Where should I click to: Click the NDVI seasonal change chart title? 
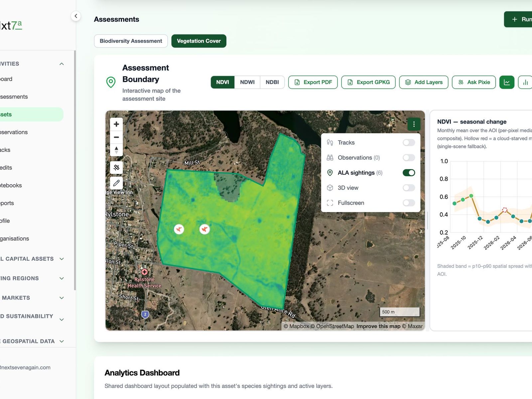point(472,122)
